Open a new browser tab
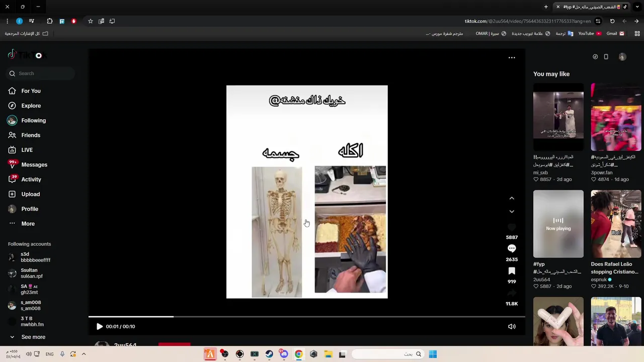 tap(546, 7)
